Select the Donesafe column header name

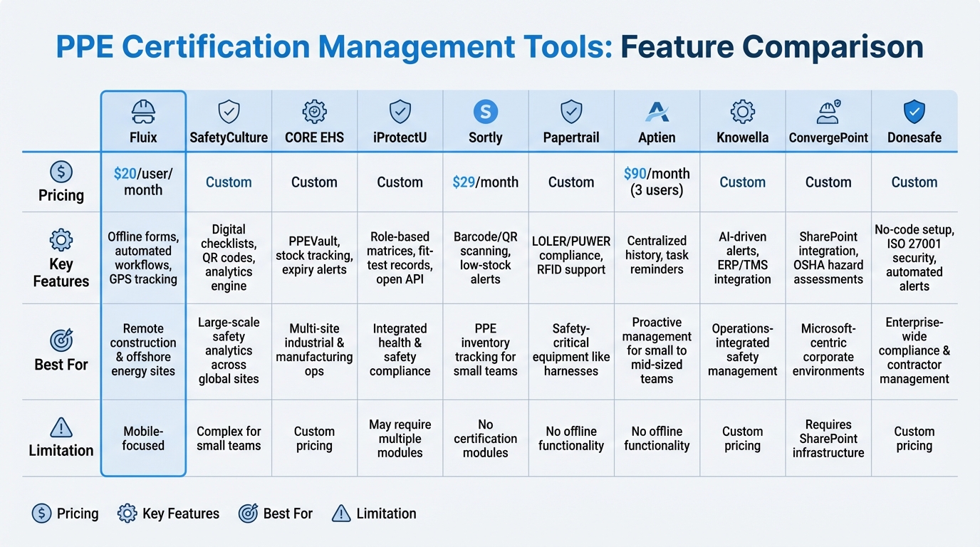(914, 137)
